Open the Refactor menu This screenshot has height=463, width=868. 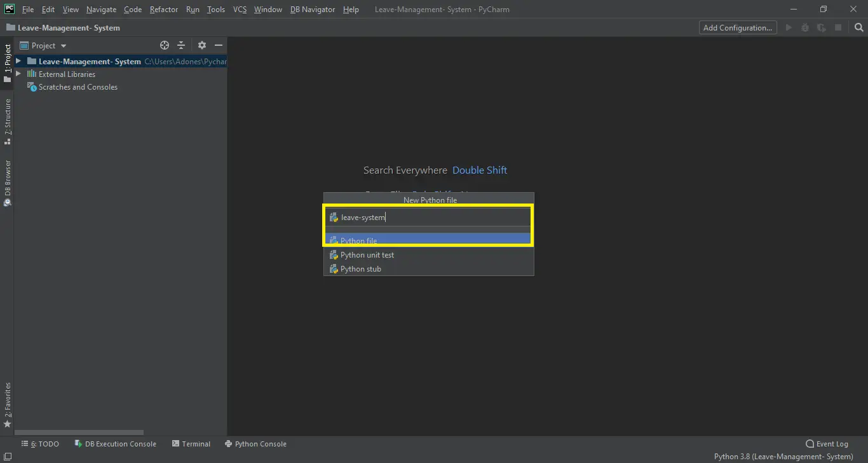[163, 9]
